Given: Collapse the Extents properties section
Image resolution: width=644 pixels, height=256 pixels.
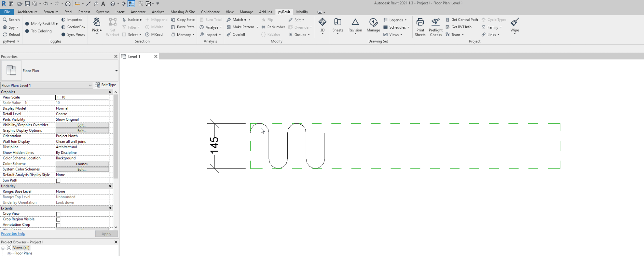Looking at the screenshot, I should tap(110, 208).
